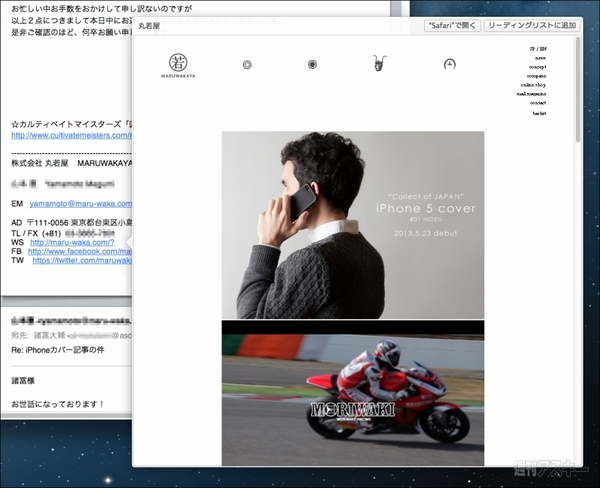Open the basket menu item
The width and height of the screenshot is (600, 488).
pyautogui.click(x=539, y=113)
